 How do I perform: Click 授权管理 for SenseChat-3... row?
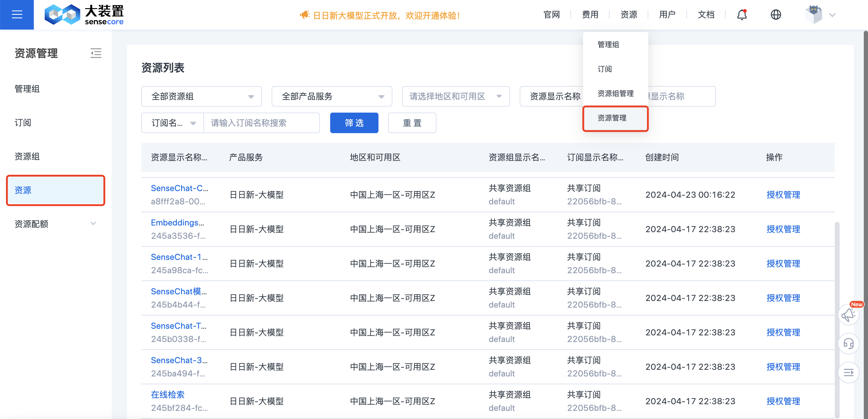(783, 367)
